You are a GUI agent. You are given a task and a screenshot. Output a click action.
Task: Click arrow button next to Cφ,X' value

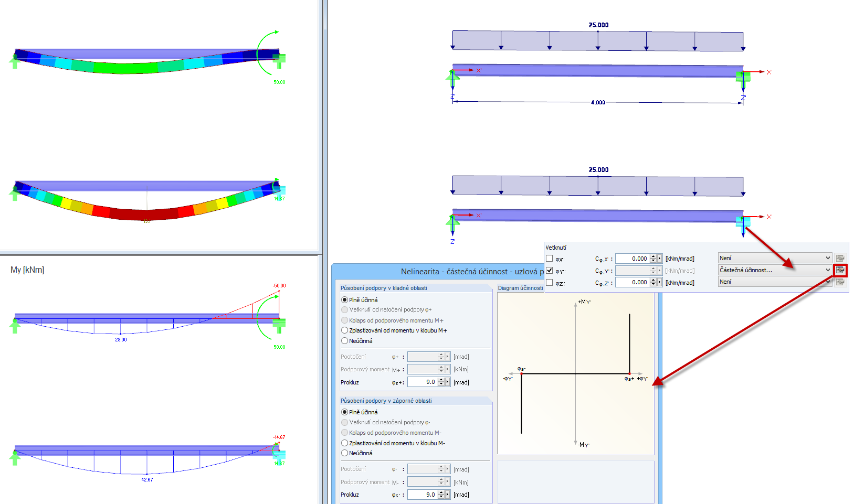(660, 259)
